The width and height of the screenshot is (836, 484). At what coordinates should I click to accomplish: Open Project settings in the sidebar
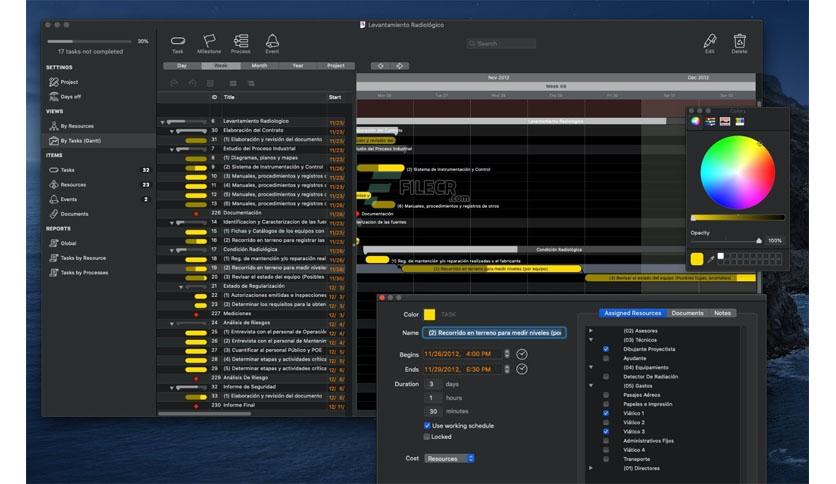(64, 82)
